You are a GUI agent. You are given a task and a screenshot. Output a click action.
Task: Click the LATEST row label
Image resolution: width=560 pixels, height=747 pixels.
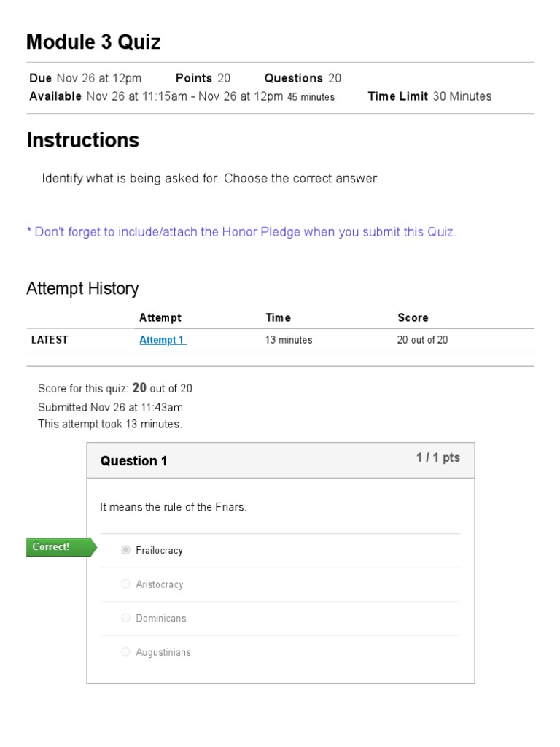click(50, 340)
